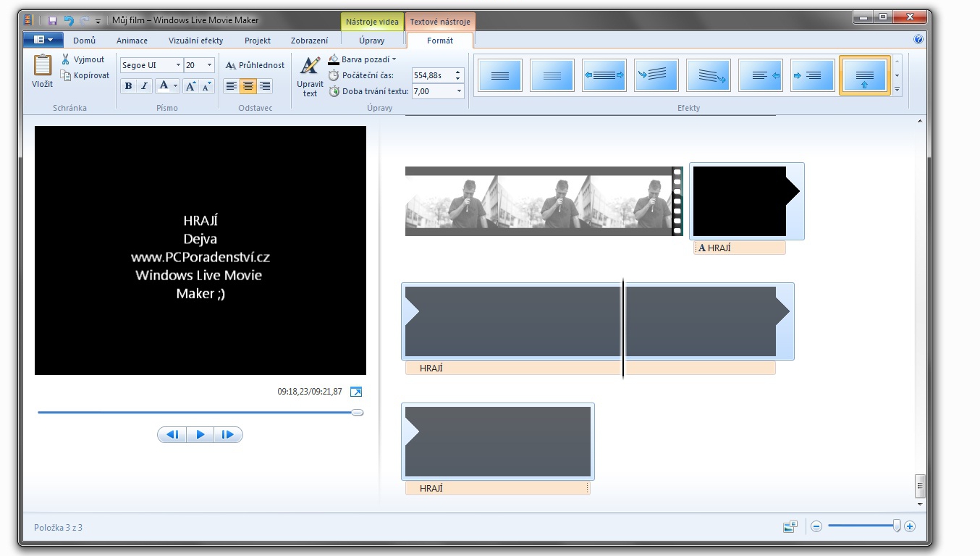The width and height of the screenshot is (980, 556).
Task: Expand the effects gallery more button
Action: pyautogui.click(x=897, y=90)
